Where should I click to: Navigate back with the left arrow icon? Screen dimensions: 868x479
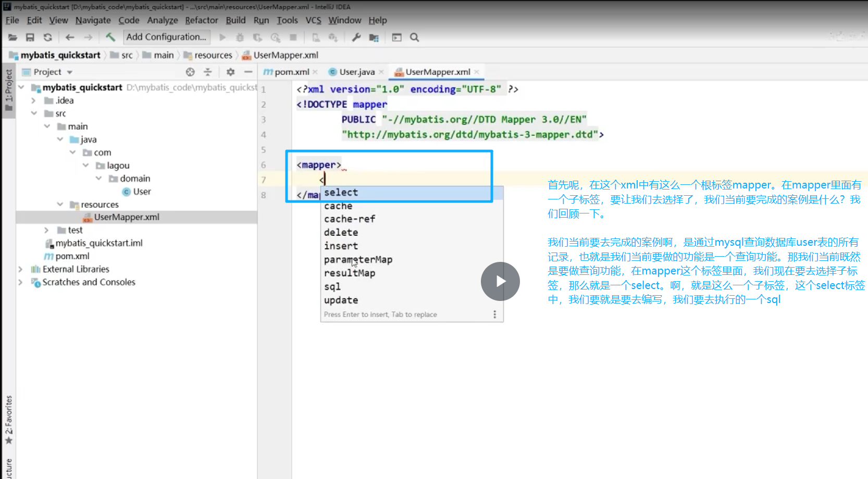(70, 37)
